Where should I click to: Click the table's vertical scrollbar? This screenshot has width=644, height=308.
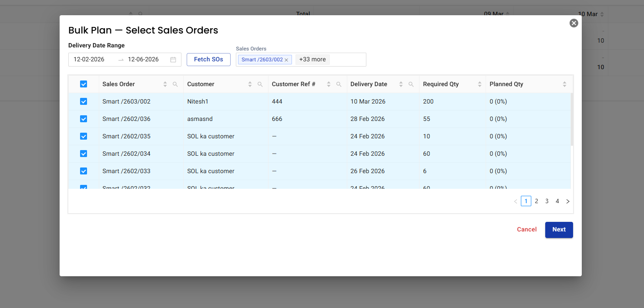[x=572, y=119]
